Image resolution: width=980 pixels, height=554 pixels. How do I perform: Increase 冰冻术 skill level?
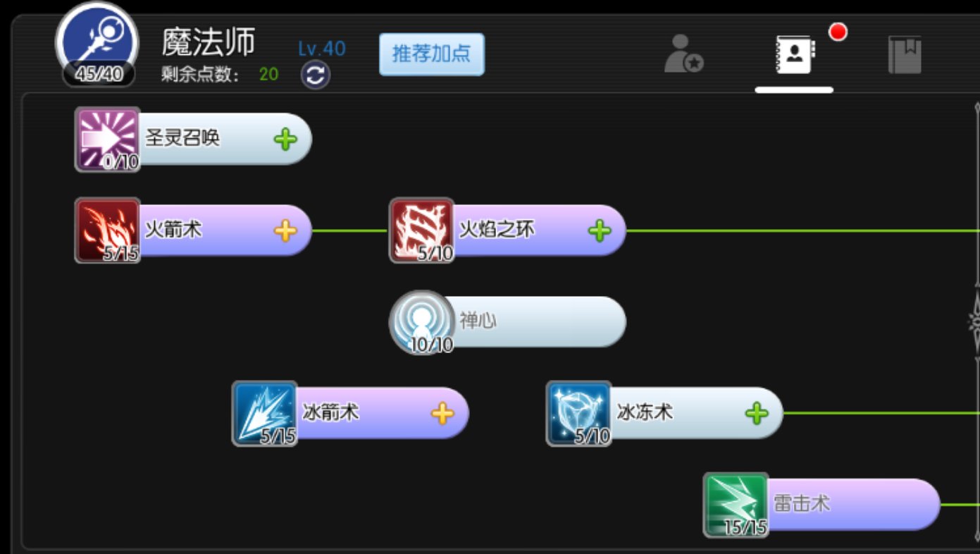757,414
